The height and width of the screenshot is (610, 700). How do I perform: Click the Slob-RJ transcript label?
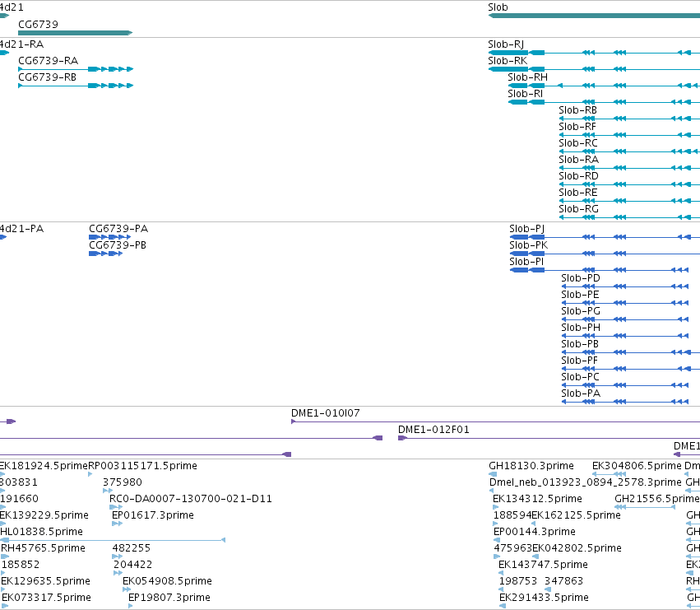506,44
